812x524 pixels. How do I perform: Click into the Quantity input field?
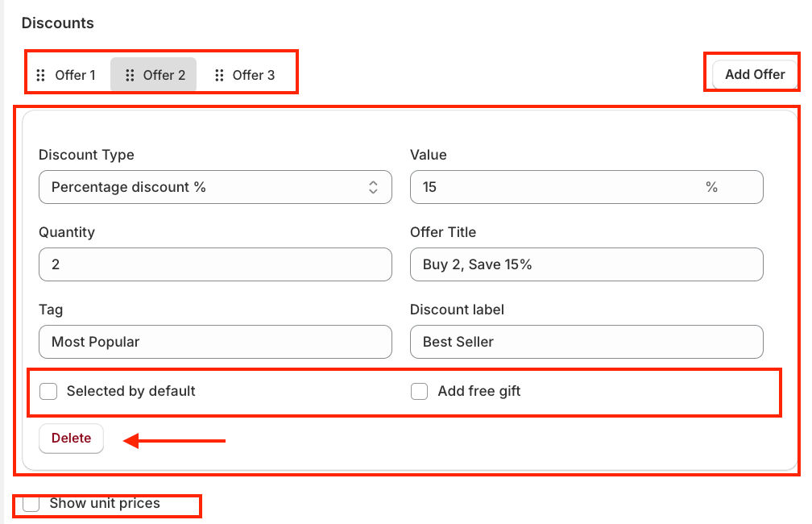click(214, 264)
